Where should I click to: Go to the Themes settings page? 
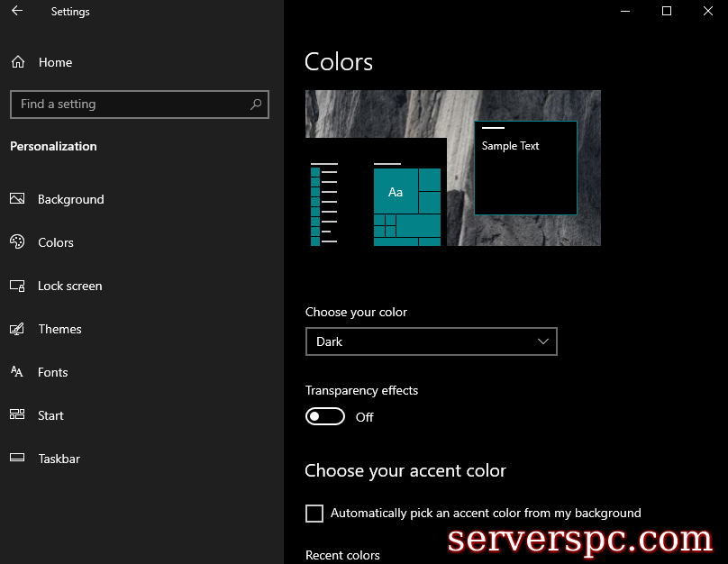pyautogui.click(x=59, y=329)
